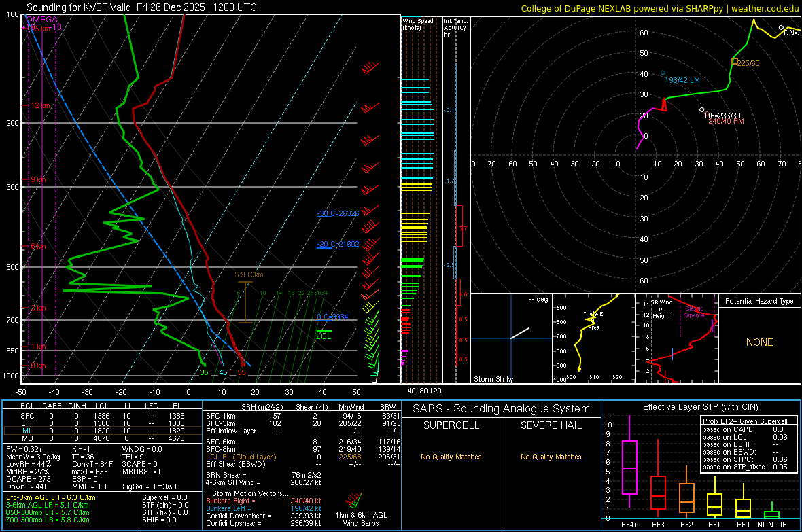Click the TEI = 9 value
The image size is (802, 532).
point(133,457)
